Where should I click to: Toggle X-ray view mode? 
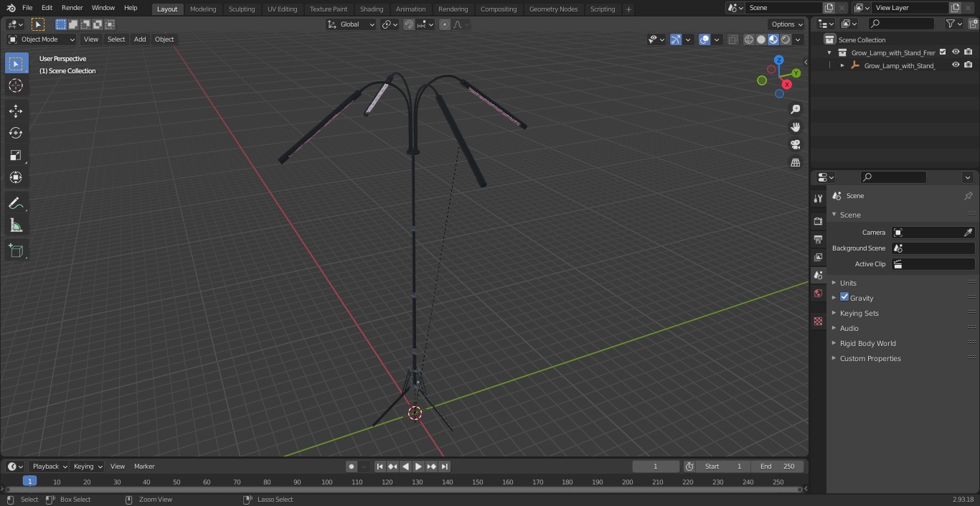(732, 39)
